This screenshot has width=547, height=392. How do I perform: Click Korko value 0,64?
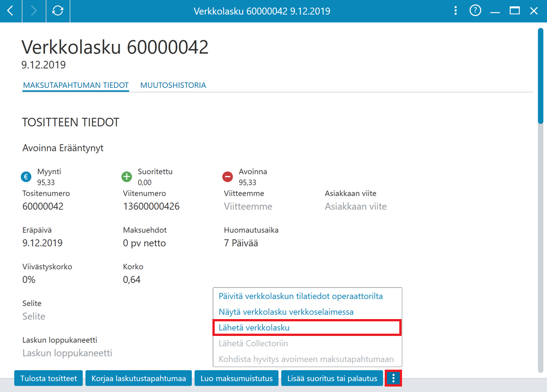(x=132, y=280)
